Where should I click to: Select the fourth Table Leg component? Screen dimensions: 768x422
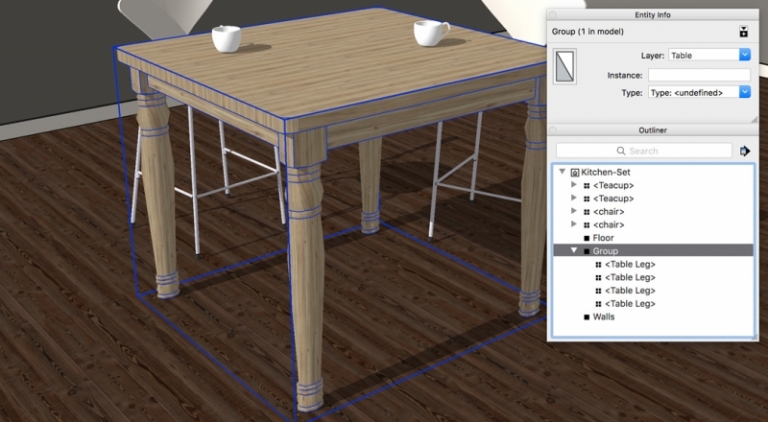click(x=630, y=304)
